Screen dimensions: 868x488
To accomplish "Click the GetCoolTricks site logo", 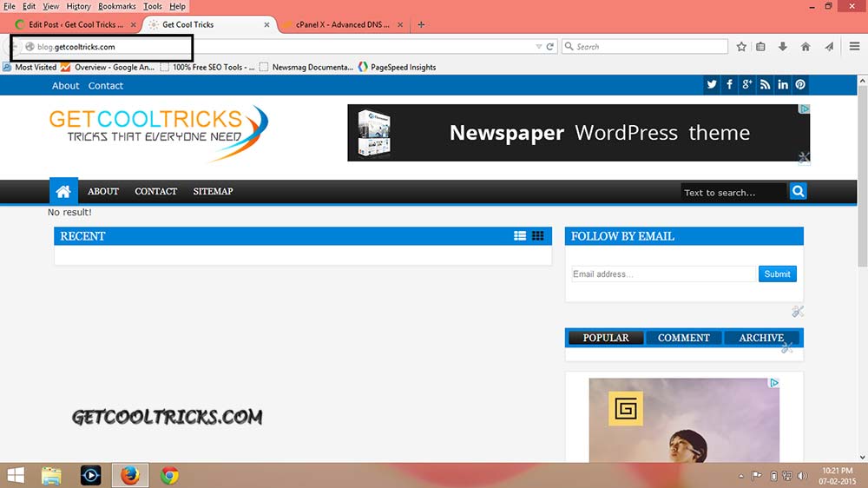I will [x=158, y=133].
